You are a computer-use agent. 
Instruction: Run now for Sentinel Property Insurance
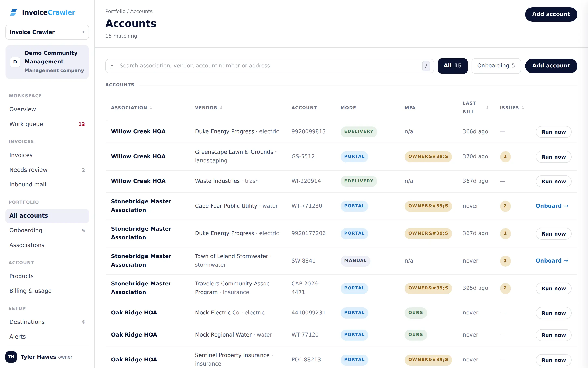tap(553, 360)
